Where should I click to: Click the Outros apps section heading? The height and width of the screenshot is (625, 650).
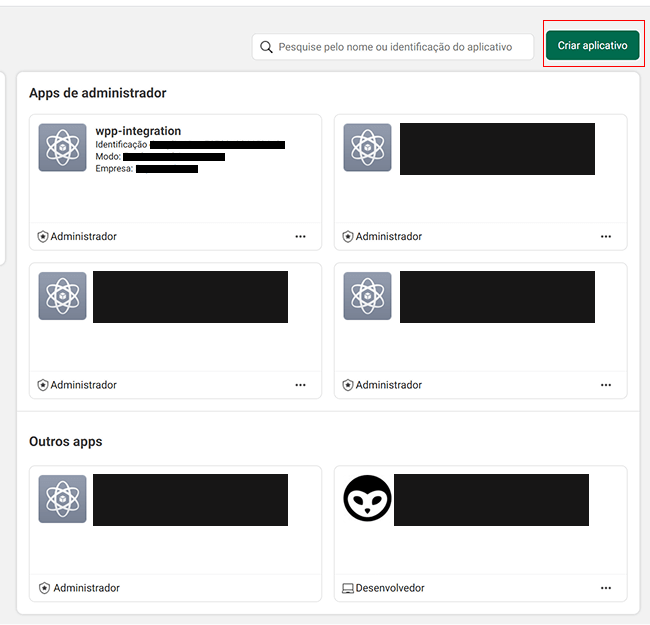65,441
